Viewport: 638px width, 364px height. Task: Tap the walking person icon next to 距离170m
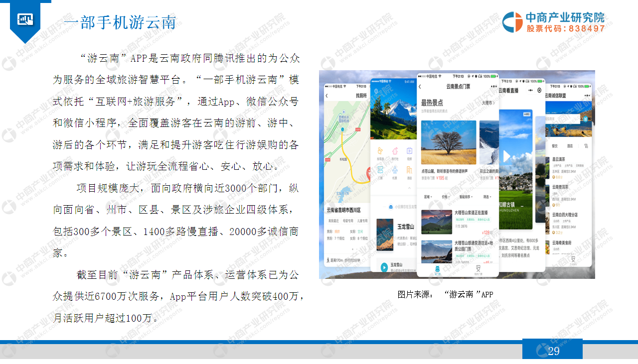(327, 260)
